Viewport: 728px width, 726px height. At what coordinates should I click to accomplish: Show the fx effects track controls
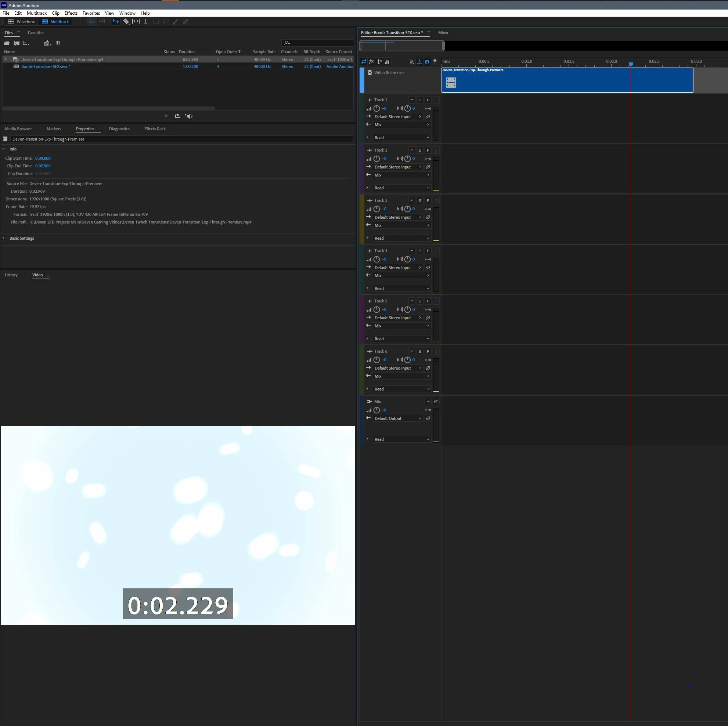[x=372, y=61]
